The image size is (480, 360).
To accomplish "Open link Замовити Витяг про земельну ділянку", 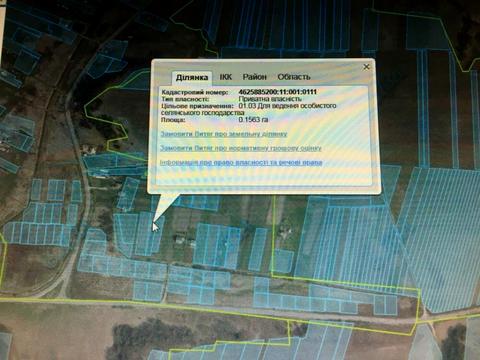I will click(x=224, y=134).
